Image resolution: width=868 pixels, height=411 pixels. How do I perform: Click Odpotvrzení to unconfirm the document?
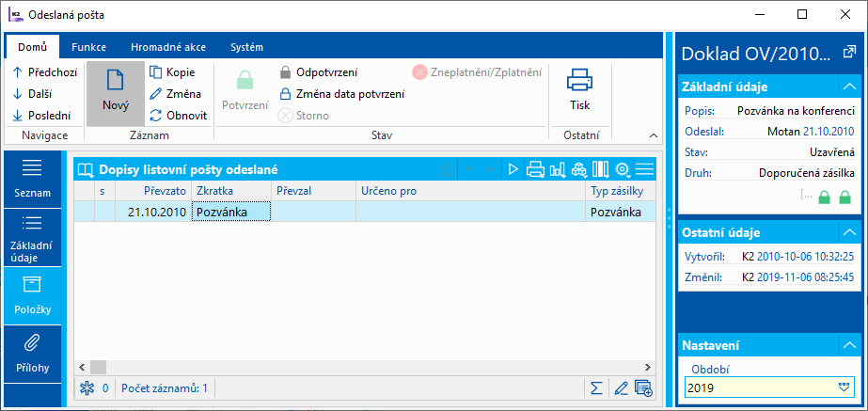tap(318, 72)
